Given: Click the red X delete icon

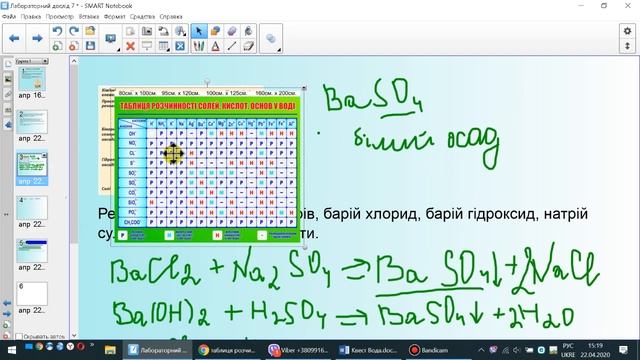Looking at the screenshot, I should (130, 46).
